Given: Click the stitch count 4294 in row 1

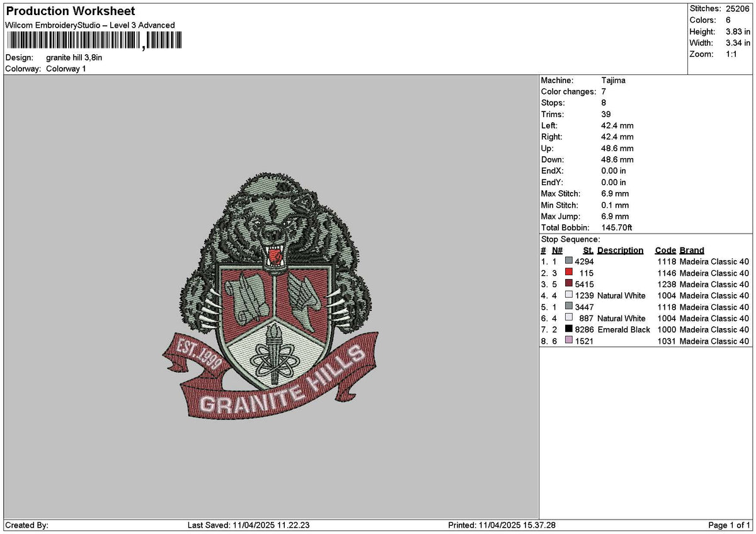Looking at the screenshot, I should [584, 262].
